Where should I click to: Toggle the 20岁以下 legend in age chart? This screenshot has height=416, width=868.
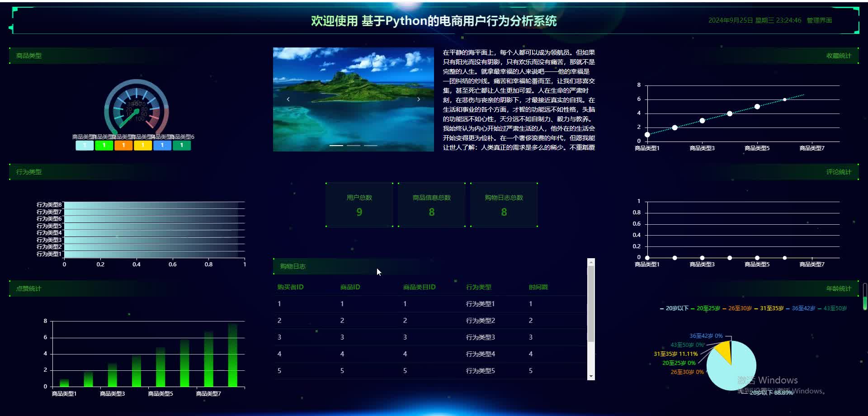click(674, 308)
